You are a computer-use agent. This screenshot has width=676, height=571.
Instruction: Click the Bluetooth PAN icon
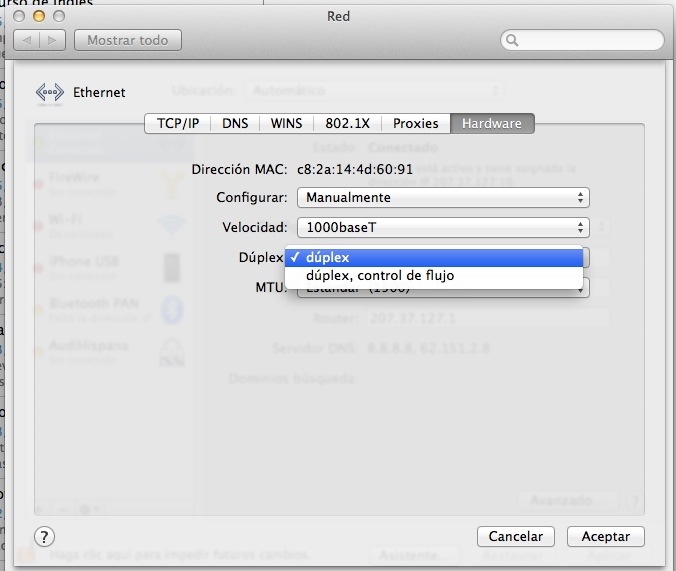pyautogui.click(x=172, y=310)
